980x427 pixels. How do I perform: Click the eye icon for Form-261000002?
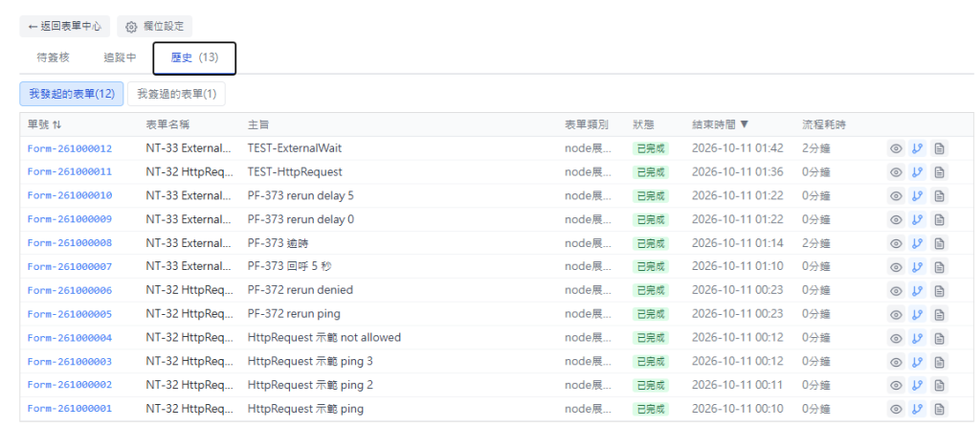click(x=896, y=385)
